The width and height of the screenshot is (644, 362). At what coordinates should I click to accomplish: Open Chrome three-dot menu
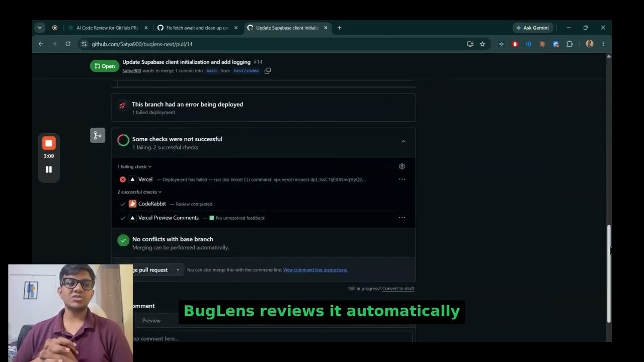click(603, 44)
